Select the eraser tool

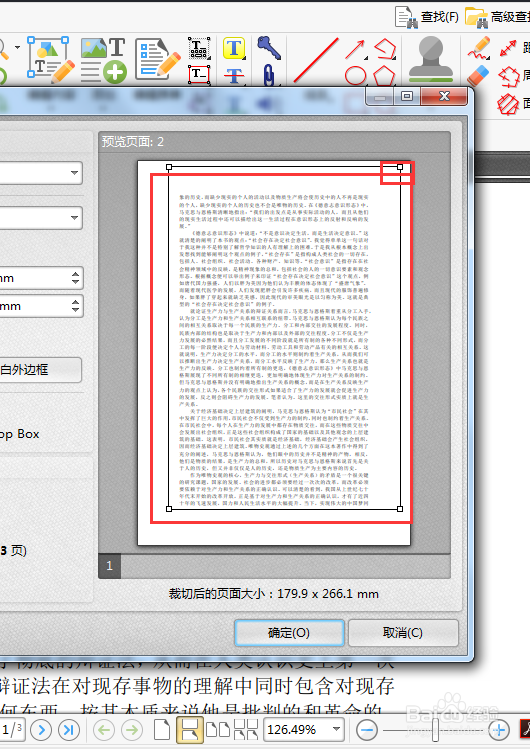(478, 75)
